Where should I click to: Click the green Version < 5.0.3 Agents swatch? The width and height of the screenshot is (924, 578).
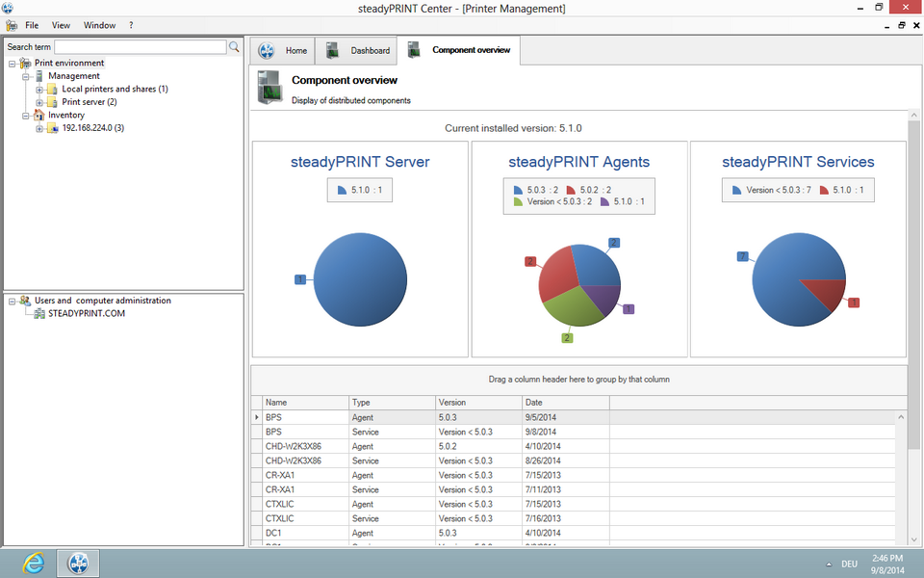[518, 201]
